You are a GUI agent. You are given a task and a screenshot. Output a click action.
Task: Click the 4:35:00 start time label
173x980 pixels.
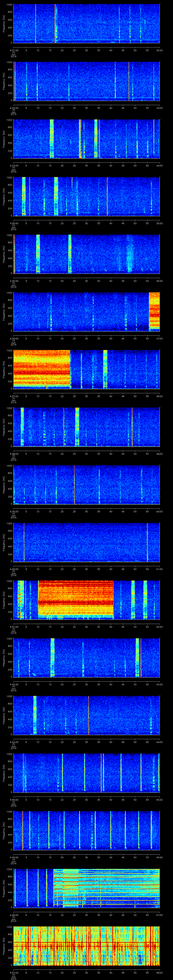[x=14, y=281]
